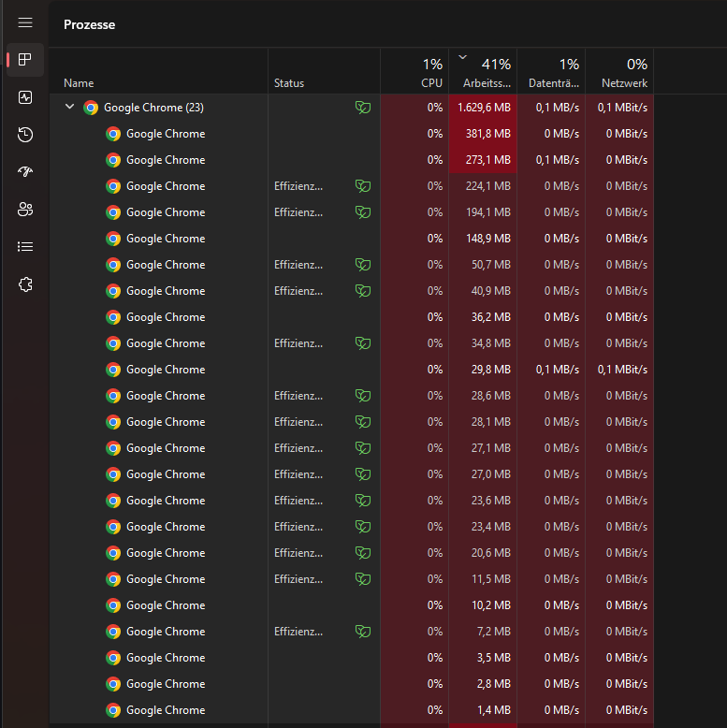Select Chrome process using 1,4 MB
The height and width of the screenshot is (728, 727).
pyautogui.click(x=352, y=710)
